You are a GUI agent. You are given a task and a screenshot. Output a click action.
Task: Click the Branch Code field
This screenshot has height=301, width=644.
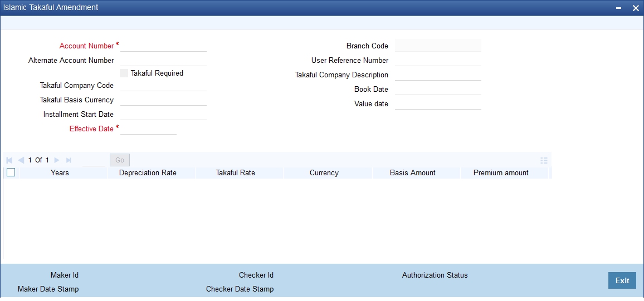[438, 46]
